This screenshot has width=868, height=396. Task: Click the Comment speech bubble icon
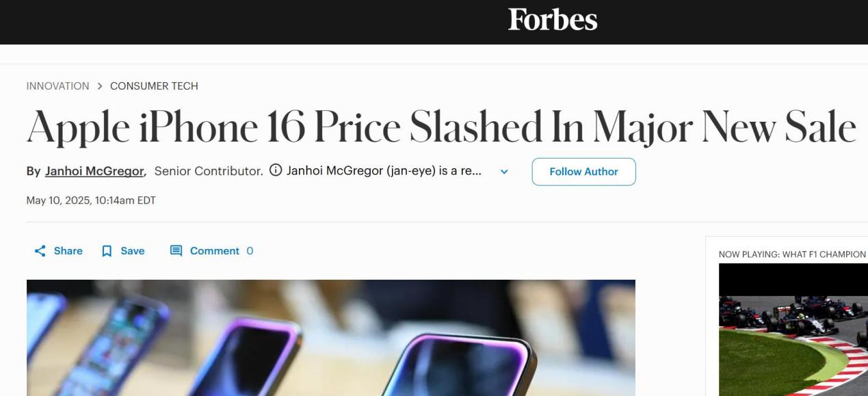click(x=176, y=251)
